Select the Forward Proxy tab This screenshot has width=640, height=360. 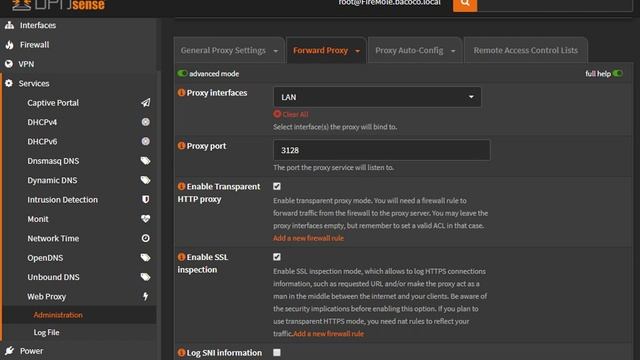pos(320,50)
